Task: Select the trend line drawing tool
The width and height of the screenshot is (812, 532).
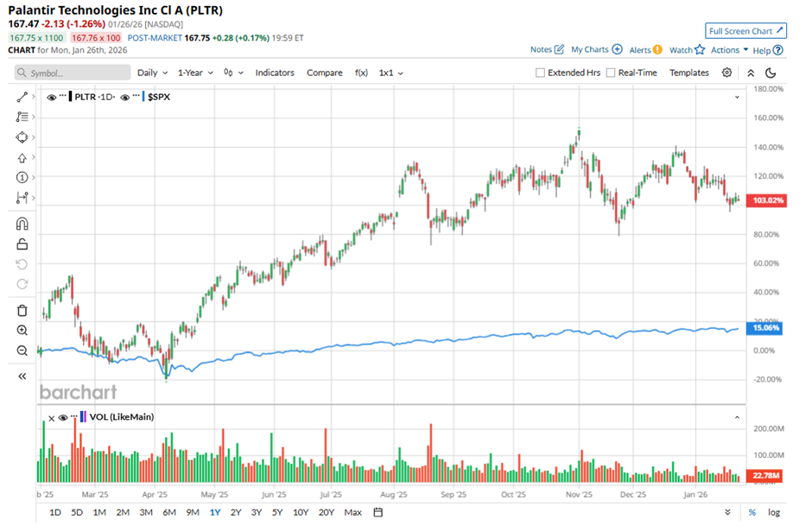Action: point(22,97)
